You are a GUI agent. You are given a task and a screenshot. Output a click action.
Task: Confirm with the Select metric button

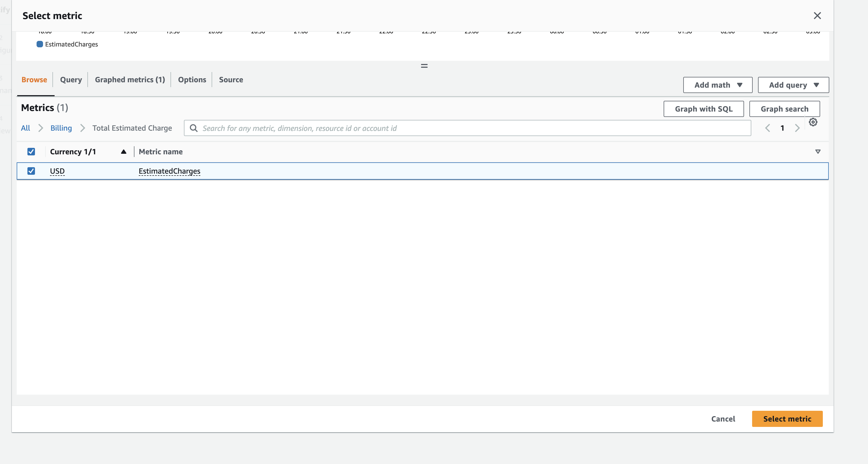(787, 419)
